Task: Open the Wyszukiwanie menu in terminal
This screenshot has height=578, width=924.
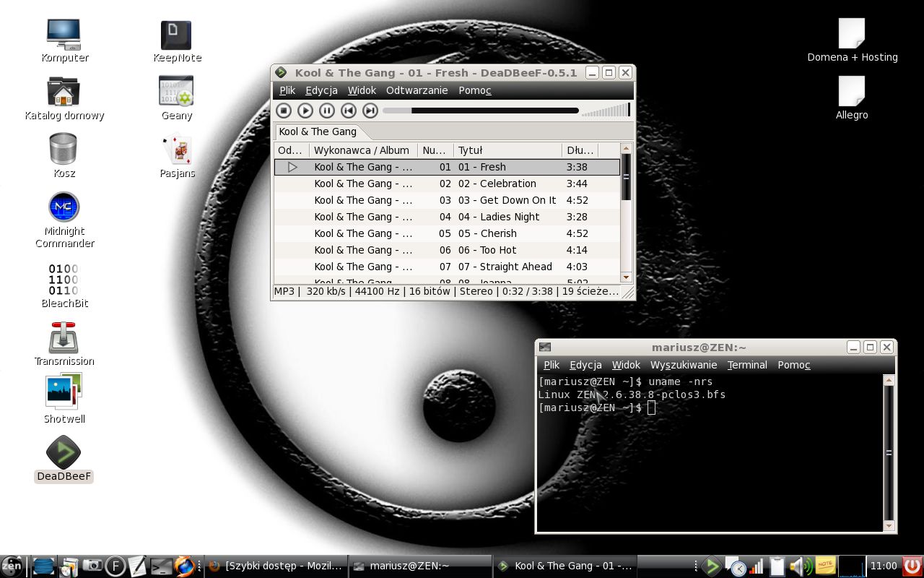Action: tap(684, 365)
